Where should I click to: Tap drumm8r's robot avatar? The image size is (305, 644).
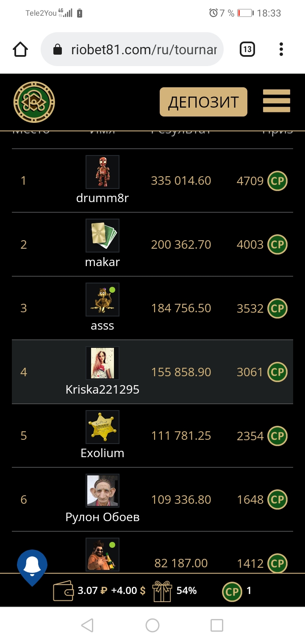click(103, 172)
